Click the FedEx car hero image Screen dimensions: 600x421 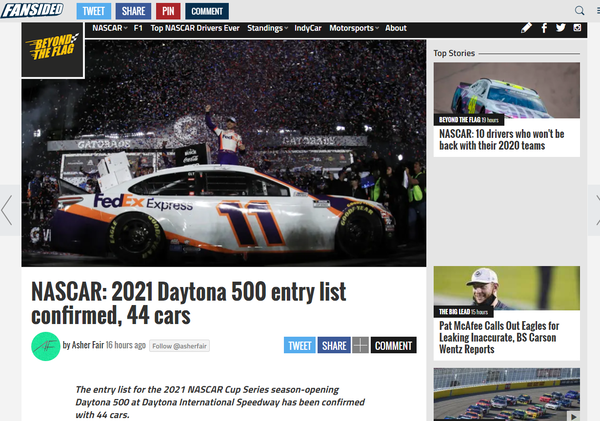(224, 153)
